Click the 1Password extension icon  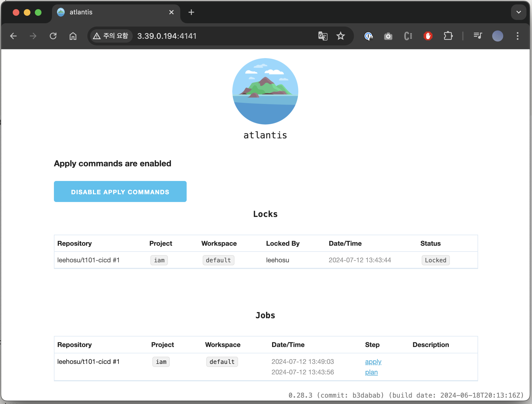(x=368, y=36)
